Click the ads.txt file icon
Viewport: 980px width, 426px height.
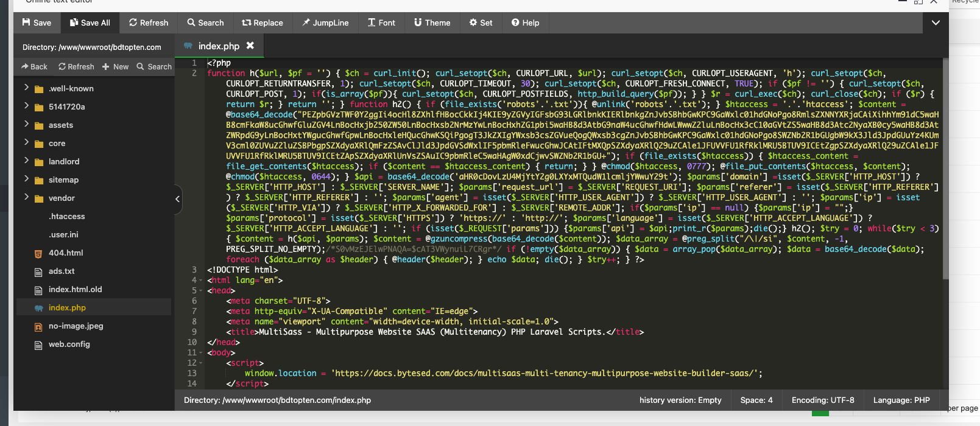38,271
